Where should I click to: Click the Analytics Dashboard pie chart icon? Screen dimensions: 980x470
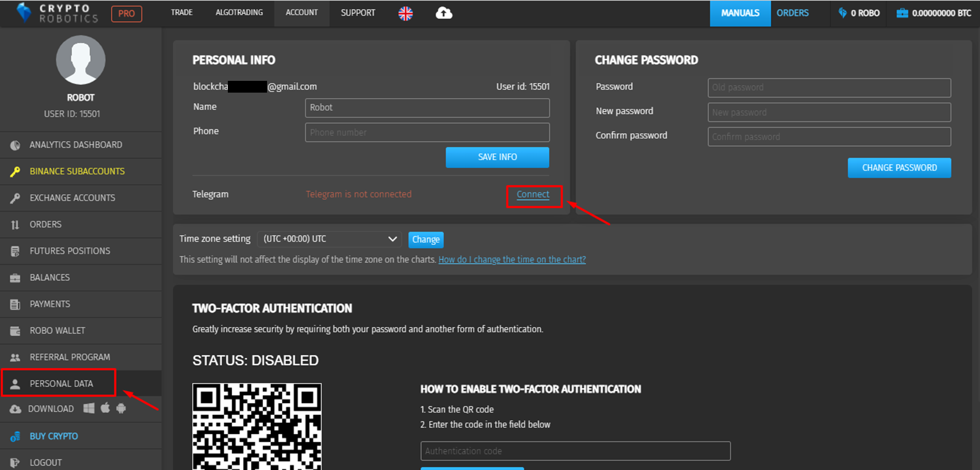[x=15, y=145]
